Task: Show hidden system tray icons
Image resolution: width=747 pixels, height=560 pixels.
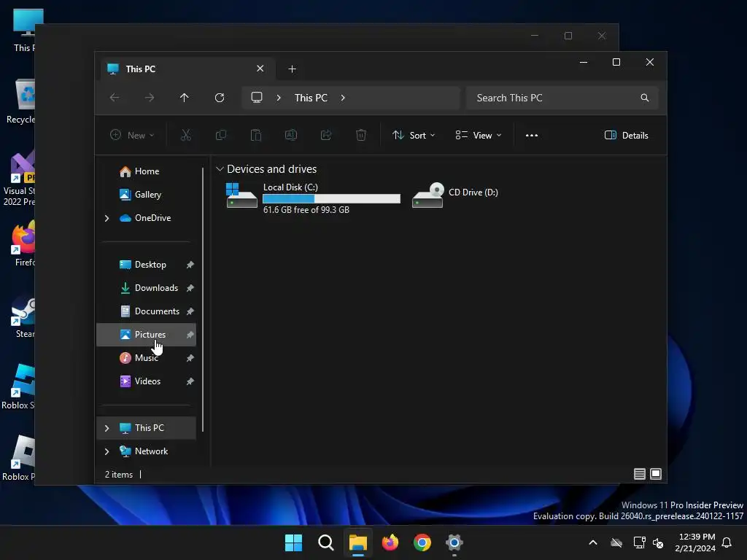Action: [593, 542]
